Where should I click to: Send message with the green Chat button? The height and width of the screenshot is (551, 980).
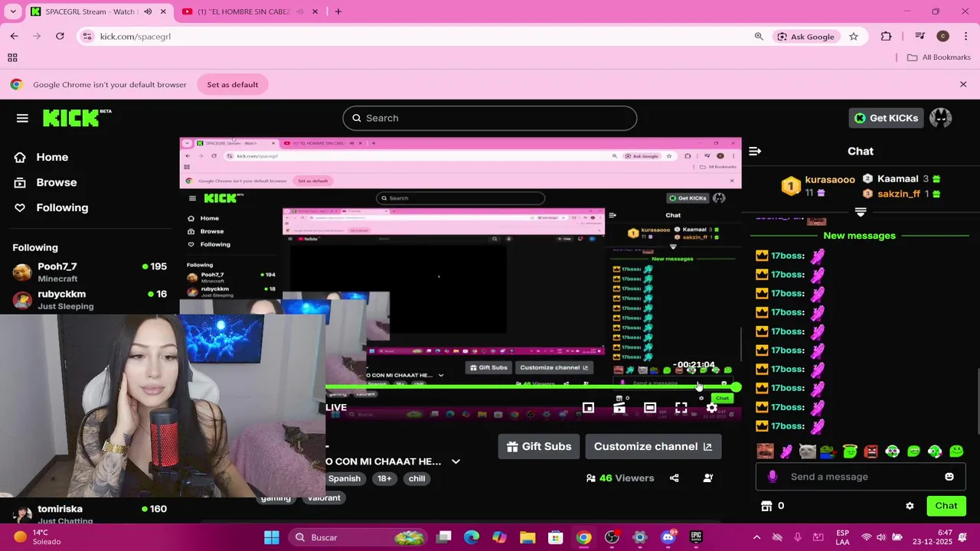(x=946, y=506)
